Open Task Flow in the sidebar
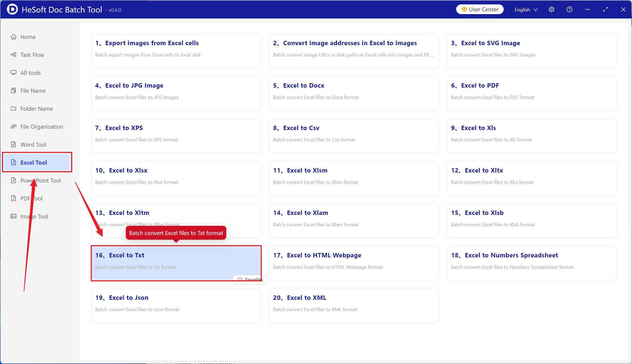The height and width of the screenshot is (364, 632). coord(37,55)
